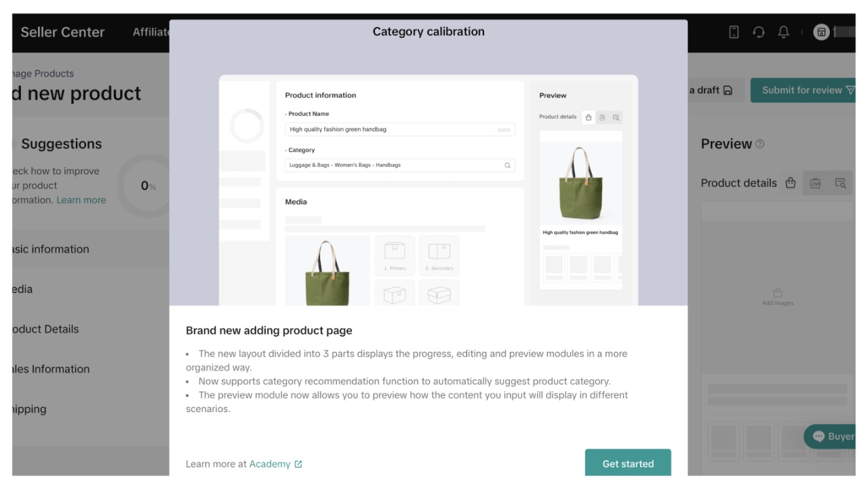Click the Add images preview placeholder

[778, 297]
